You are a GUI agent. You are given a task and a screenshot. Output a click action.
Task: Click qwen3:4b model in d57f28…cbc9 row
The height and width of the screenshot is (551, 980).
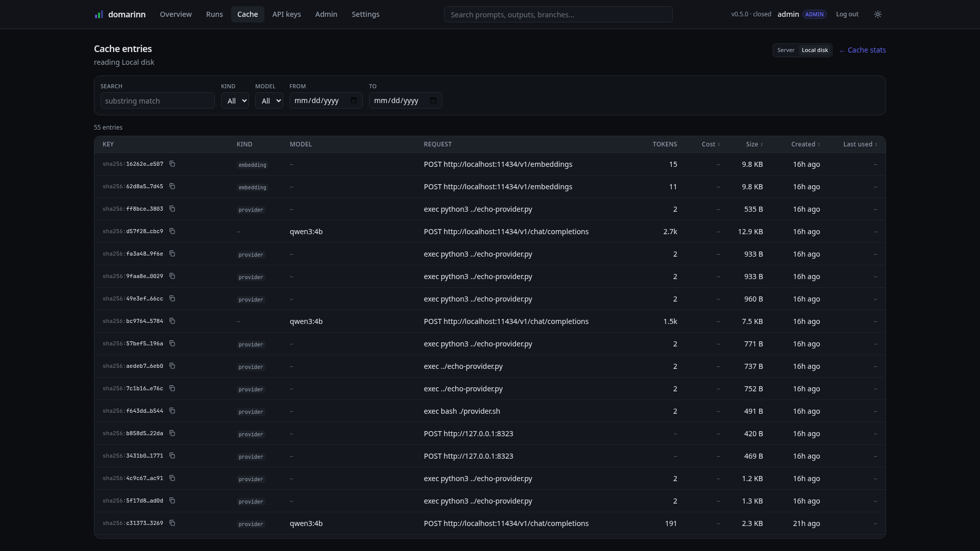[306, 232]
